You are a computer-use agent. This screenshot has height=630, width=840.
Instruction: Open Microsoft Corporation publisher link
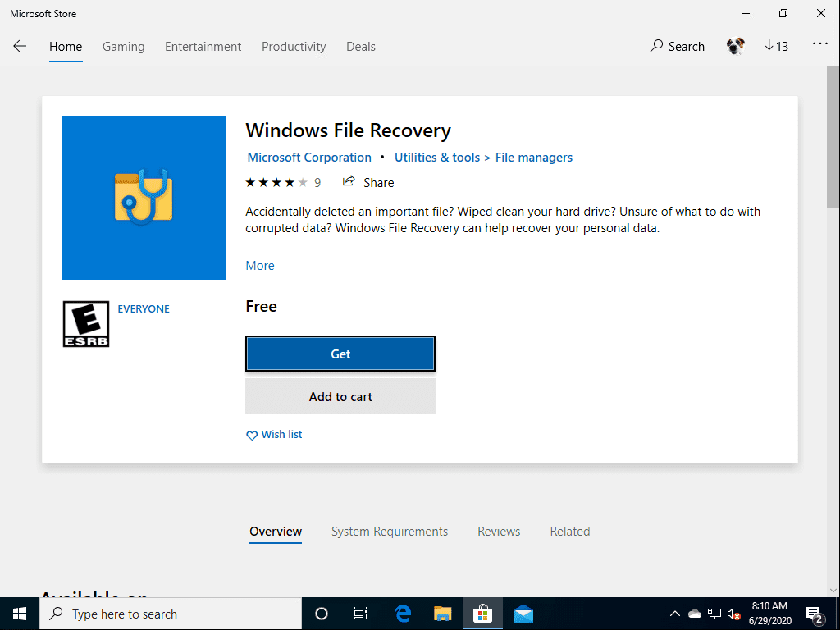(309, 157)
